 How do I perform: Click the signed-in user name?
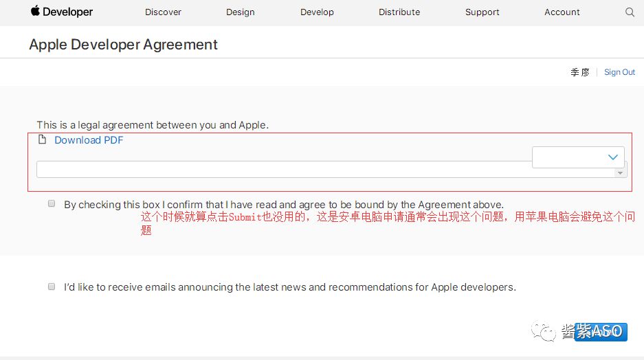pyautogui.click(x=579, y=72)
